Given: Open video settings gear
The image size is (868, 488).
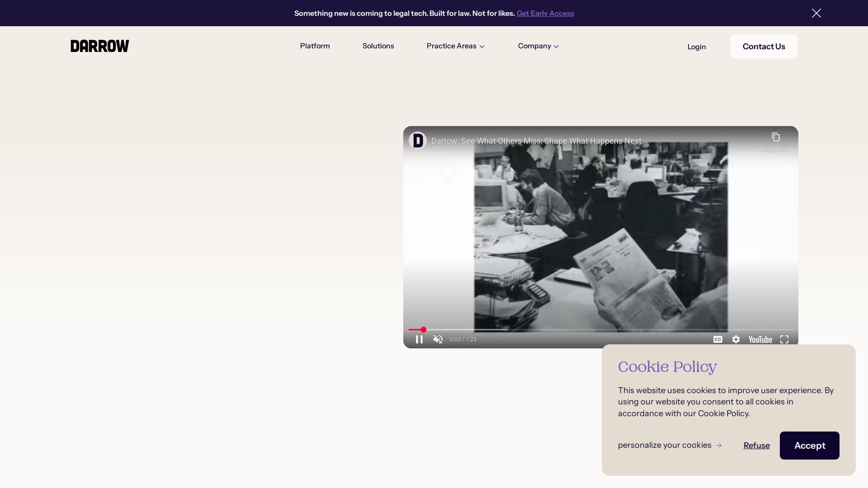Looking at the screenshot, I should pyautogui.click(x=736, y=339).
